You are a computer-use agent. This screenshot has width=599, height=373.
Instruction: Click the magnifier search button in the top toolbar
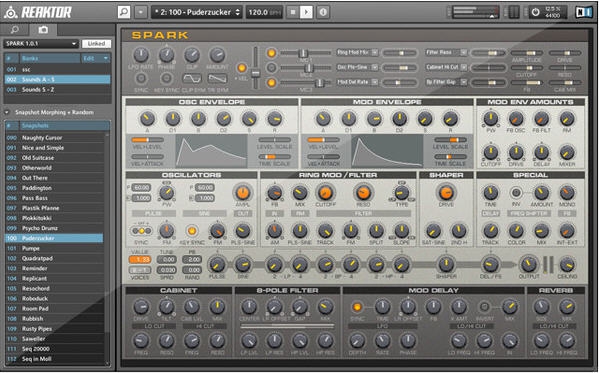[x=124, y=12]
